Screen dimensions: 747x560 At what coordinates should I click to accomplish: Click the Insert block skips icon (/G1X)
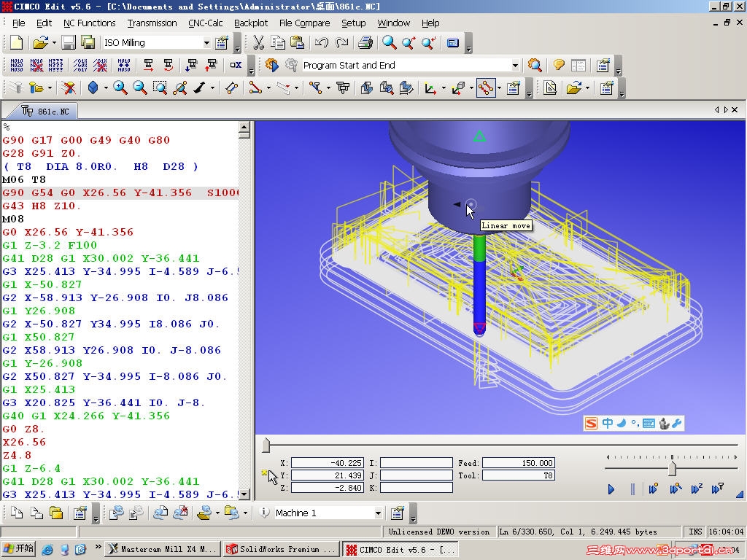tap(80, 65)
